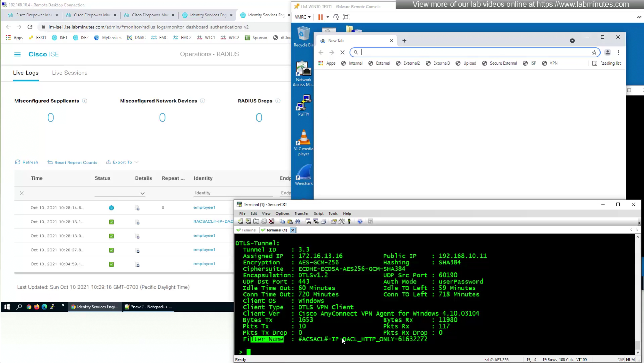Click the #ACSACL#-IP-DACL identity link
Image resolution: width=644 pixels, height=363 pixels.
(x=213, y=221)
